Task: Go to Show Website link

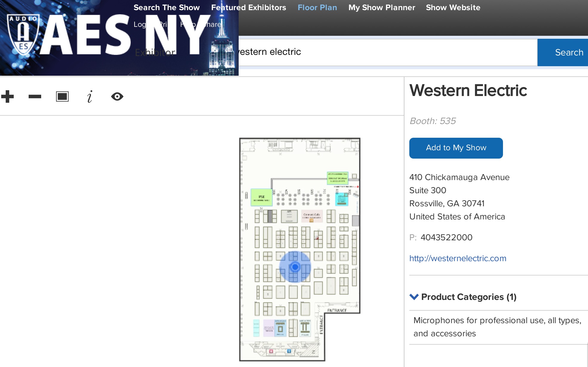Action: (x=453, y=7)
